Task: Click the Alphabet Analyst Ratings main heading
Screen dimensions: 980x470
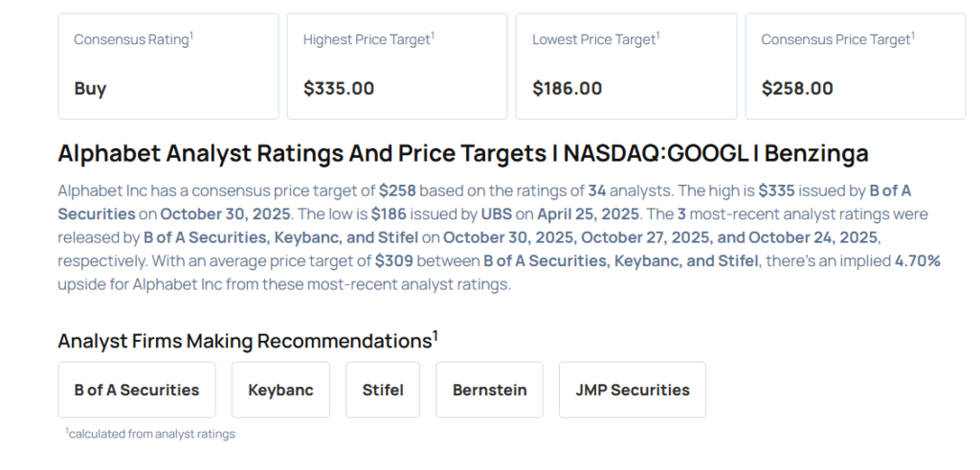Action: click(463, 153)
